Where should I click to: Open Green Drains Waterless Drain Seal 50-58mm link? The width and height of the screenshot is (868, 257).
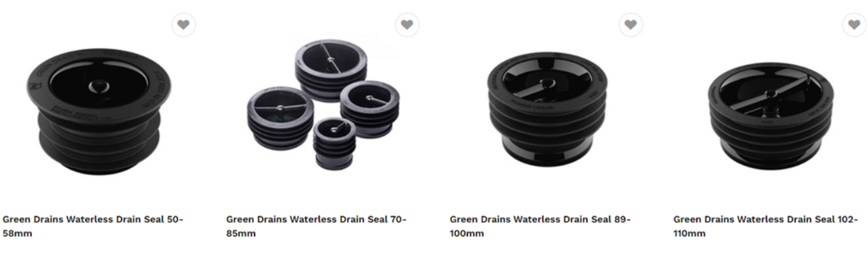pyautogui.click(x=93, y=227)
